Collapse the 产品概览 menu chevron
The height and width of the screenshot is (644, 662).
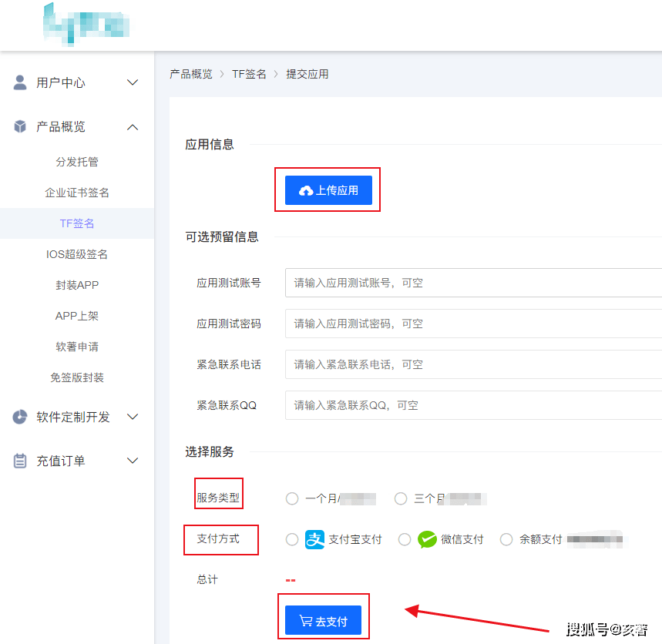pos(133,126)
